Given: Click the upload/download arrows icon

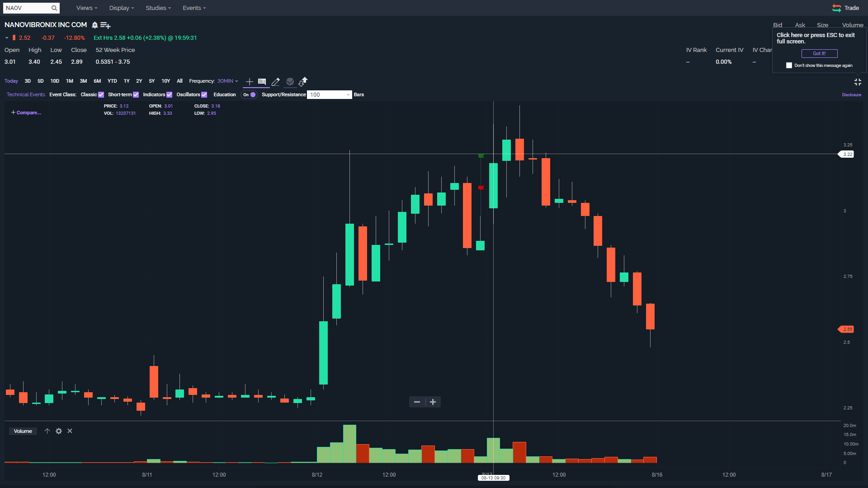Looking at the screenshot, I should (303, 81).
